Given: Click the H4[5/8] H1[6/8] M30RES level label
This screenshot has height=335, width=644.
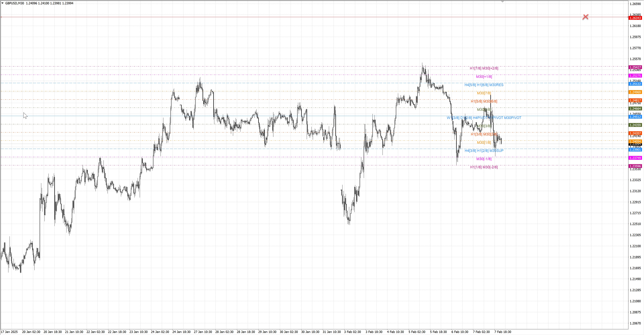Looking at the screenshot, I should point(484,85).
